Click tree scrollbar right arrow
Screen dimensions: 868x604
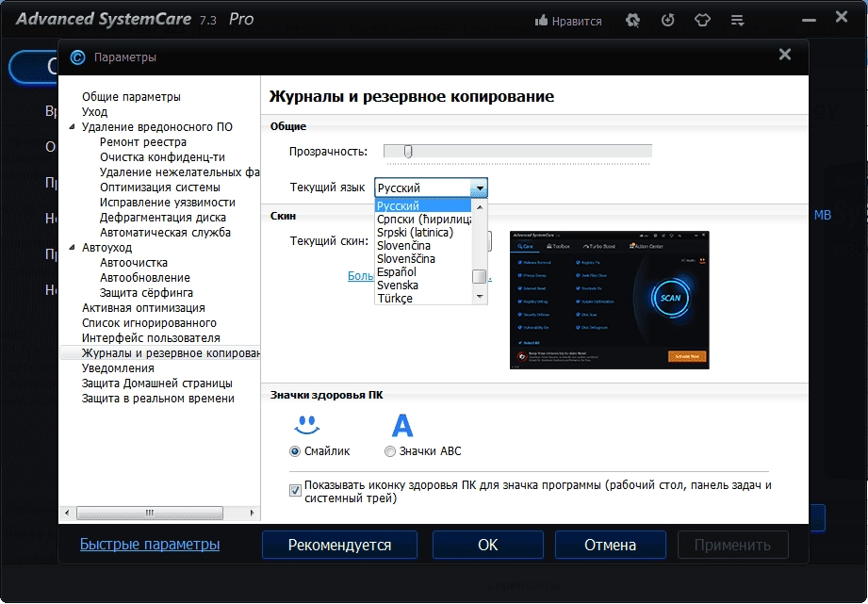coord(253,514)
